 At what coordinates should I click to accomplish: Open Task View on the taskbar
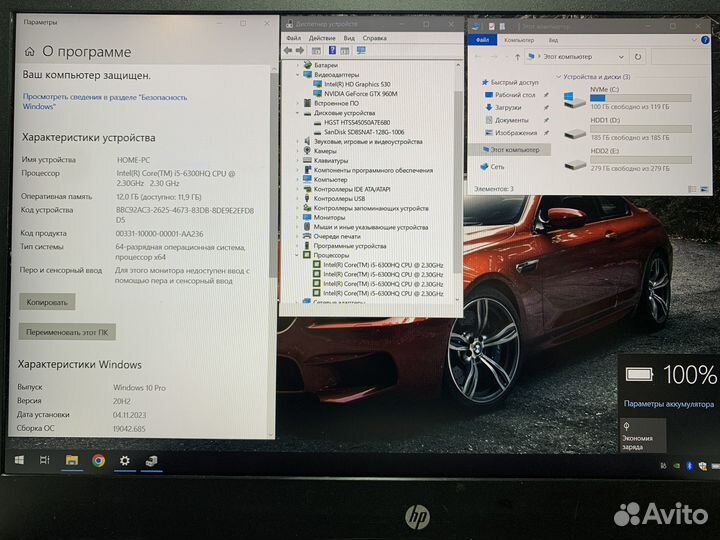click(x=45, y=460)
